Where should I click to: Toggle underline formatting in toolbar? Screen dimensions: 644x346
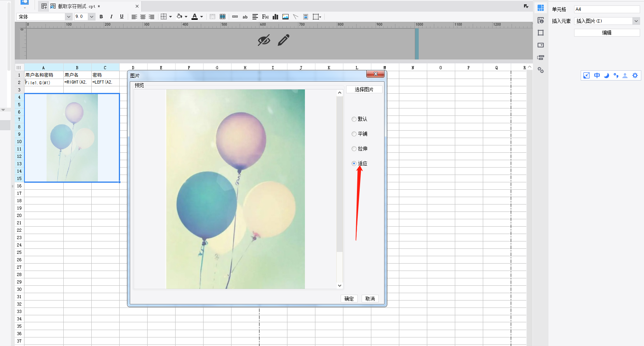[122, 17]
